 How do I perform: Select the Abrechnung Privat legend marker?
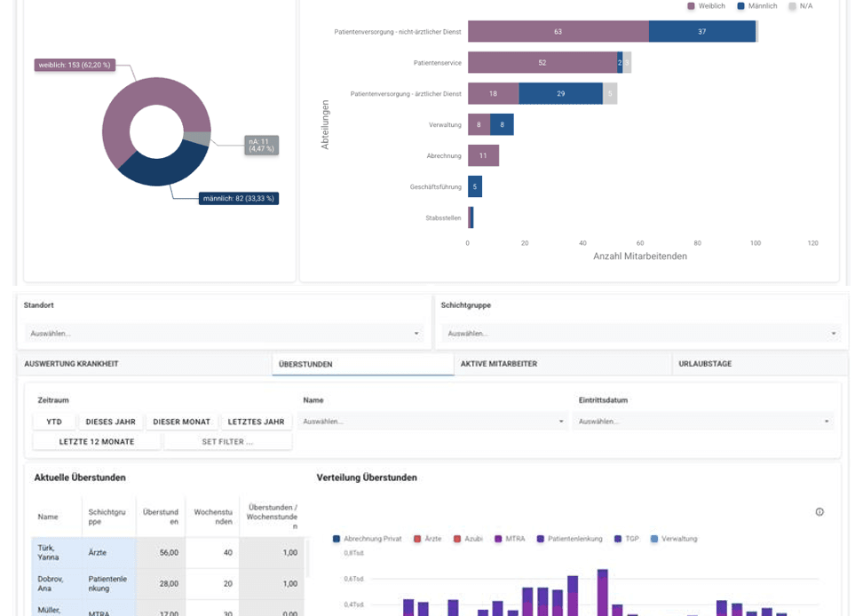335,538
